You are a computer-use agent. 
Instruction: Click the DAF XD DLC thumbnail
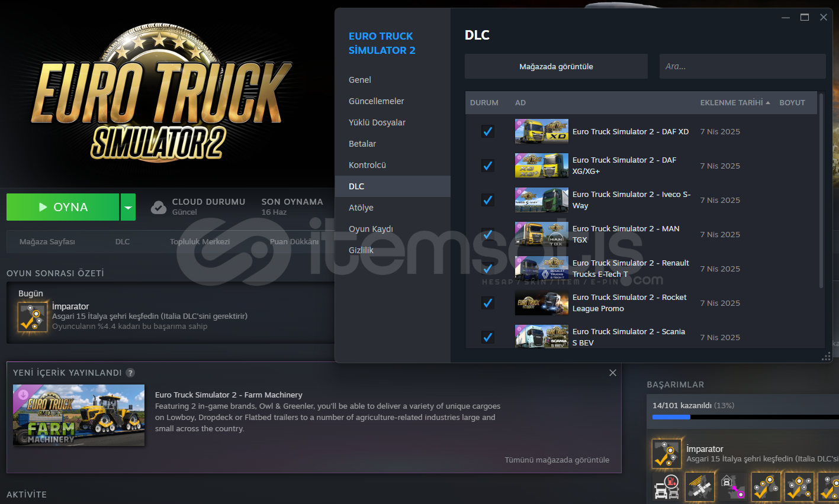click(542, 131)
